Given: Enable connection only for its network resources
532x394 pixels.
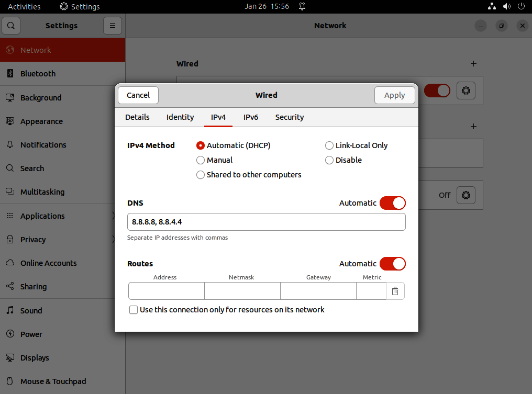Looking at the screenshot, I should pos(134,310).
